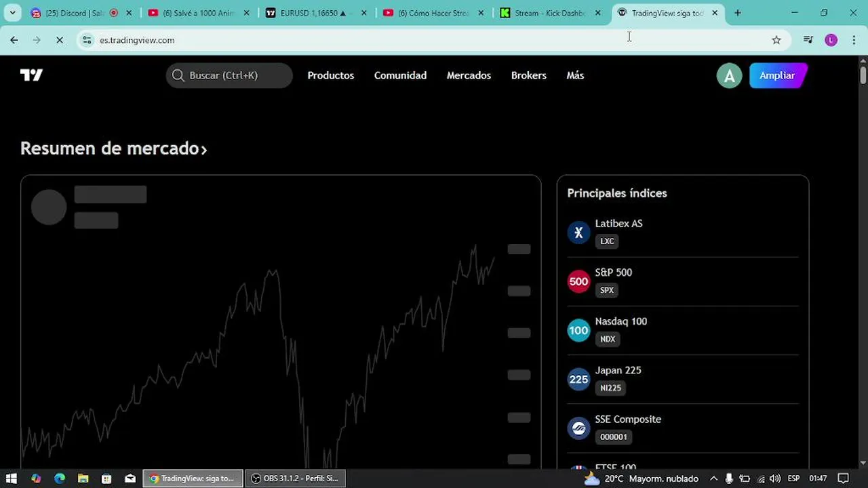
Task: Click the NI225 ticker badge
Action: coord(610,388)
